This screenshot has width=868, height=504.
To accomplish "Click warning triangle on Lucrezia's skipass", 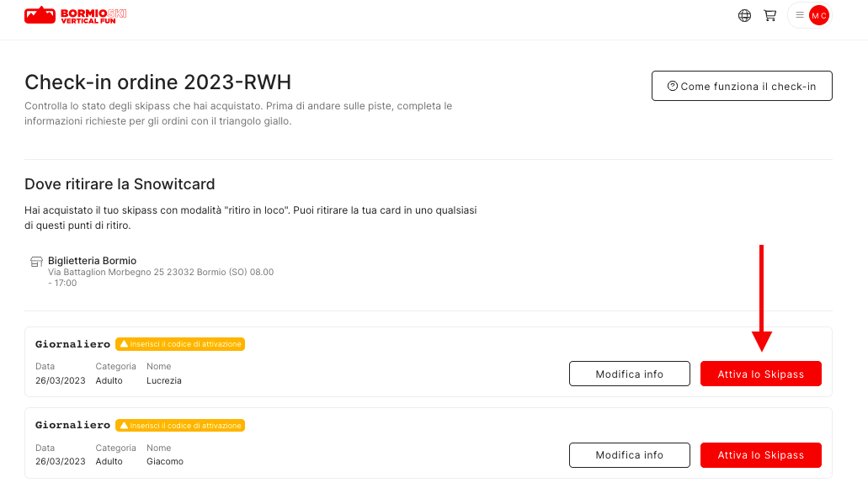I will (124, 344).
